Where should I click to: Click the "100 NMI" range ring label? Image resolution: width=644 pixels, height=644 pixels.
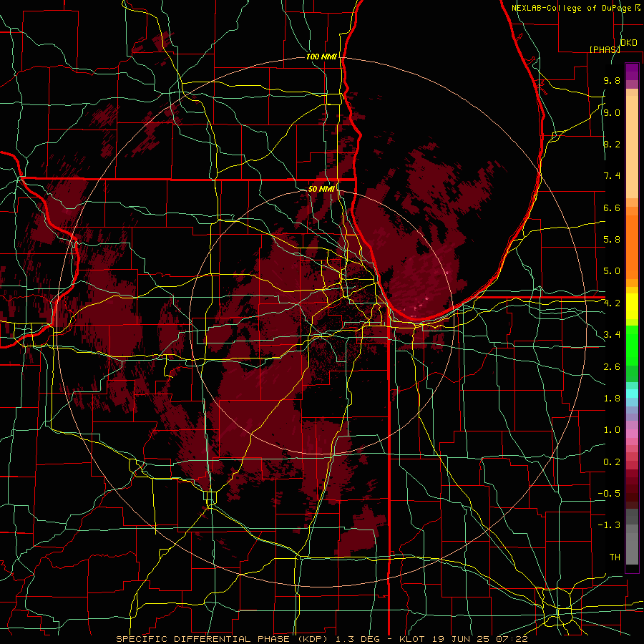(x=321, y=57)
